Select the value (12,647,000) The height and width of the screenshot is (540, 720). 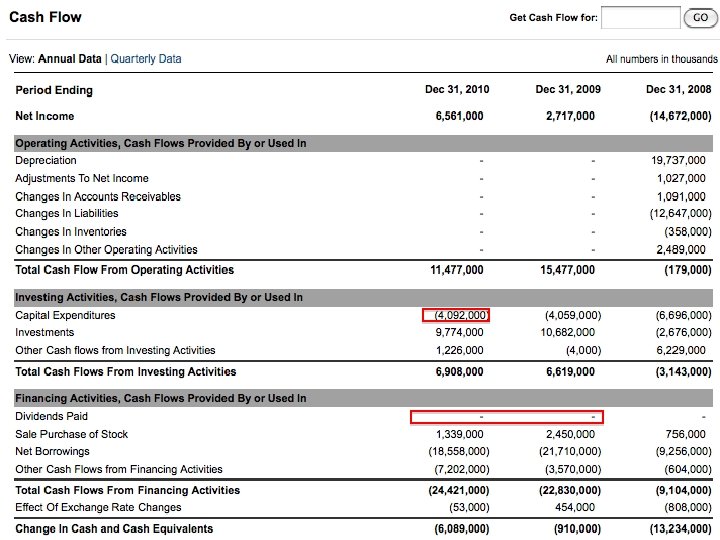click(681, 214)
